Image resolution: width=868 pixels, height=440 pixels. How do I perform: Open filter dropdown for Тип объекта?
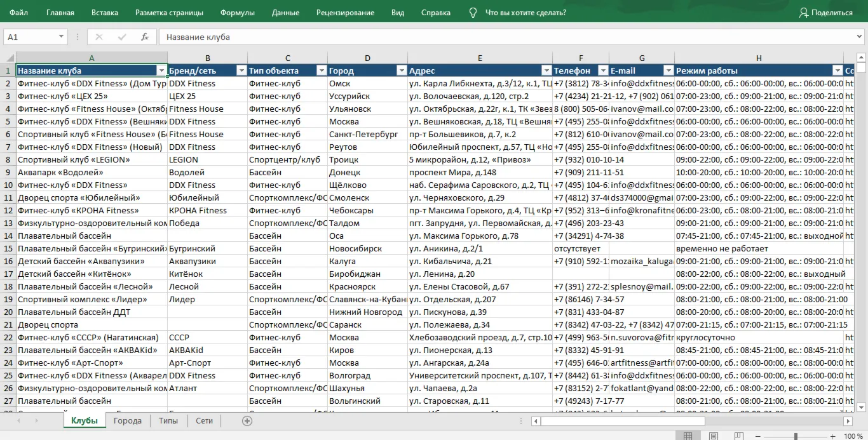322,70
